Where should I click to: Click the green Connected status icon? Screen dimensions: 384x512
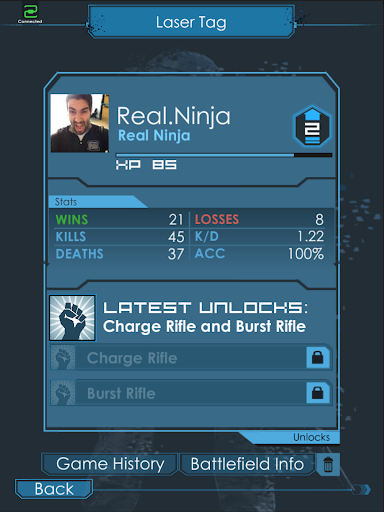tap(30, 12)
